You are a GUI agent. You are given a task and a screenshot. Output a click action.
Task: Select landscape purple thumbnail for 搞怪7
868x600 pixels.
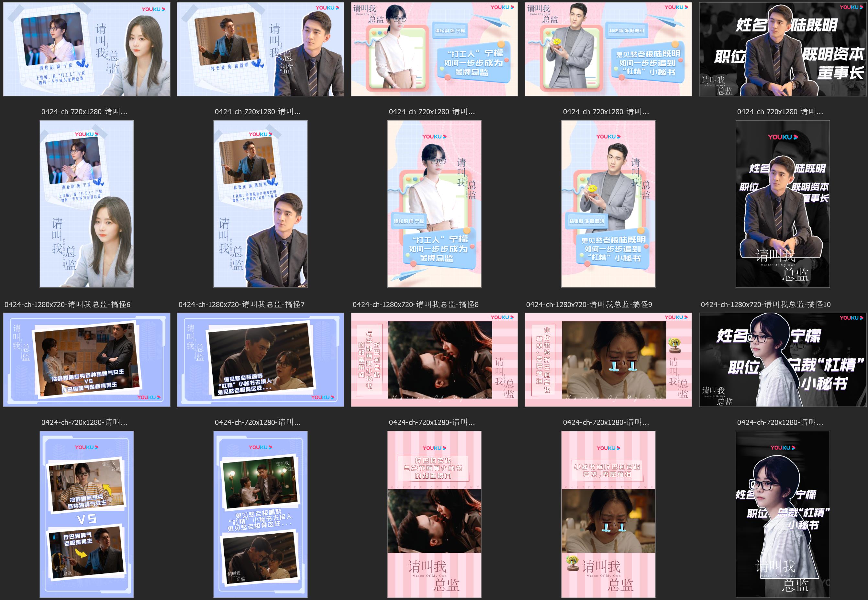click(261, 360)
